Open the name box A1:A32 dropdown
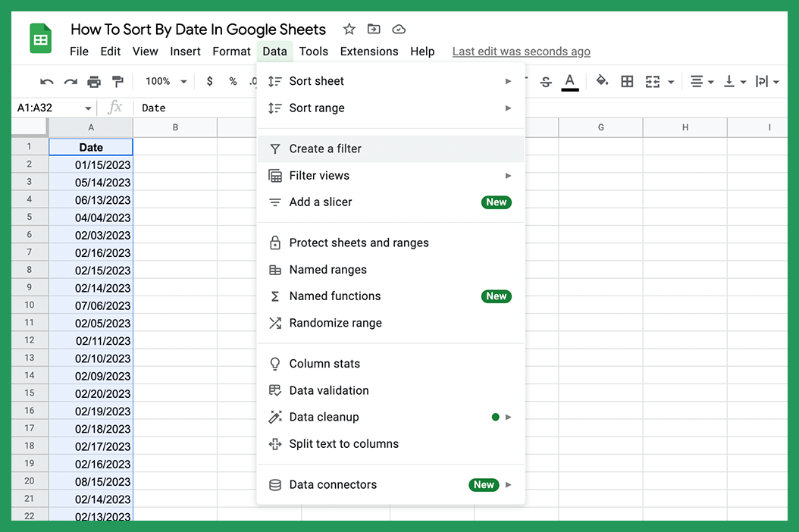799x532 pixels. 88,108
